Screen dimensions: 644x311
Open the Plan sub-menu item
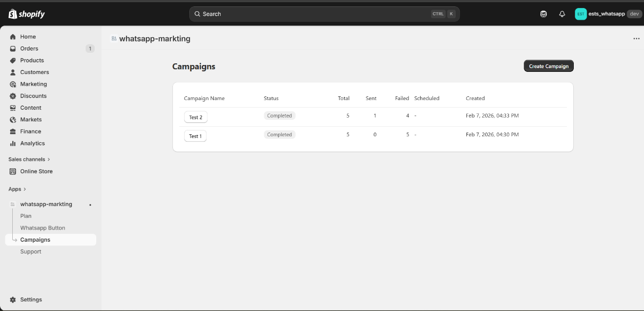pyautogui.click(x=26, y=216)
